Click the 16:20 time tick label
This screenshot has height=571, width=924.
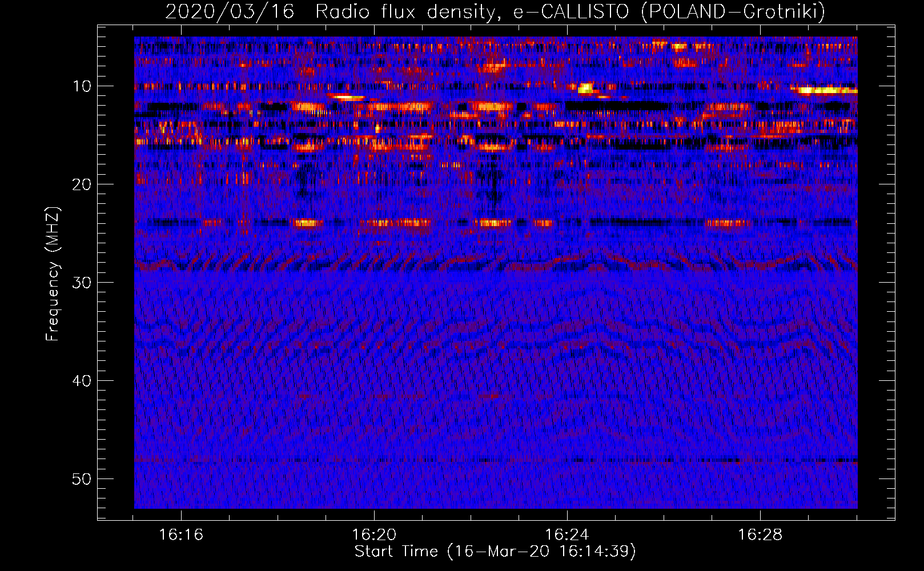point(374,535)
